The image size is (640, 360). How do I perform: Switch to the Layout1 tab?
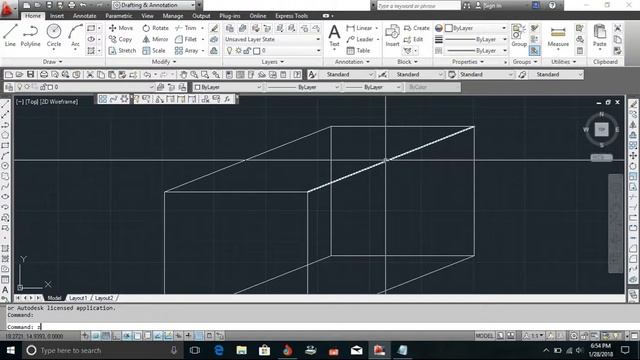(78, 298)
